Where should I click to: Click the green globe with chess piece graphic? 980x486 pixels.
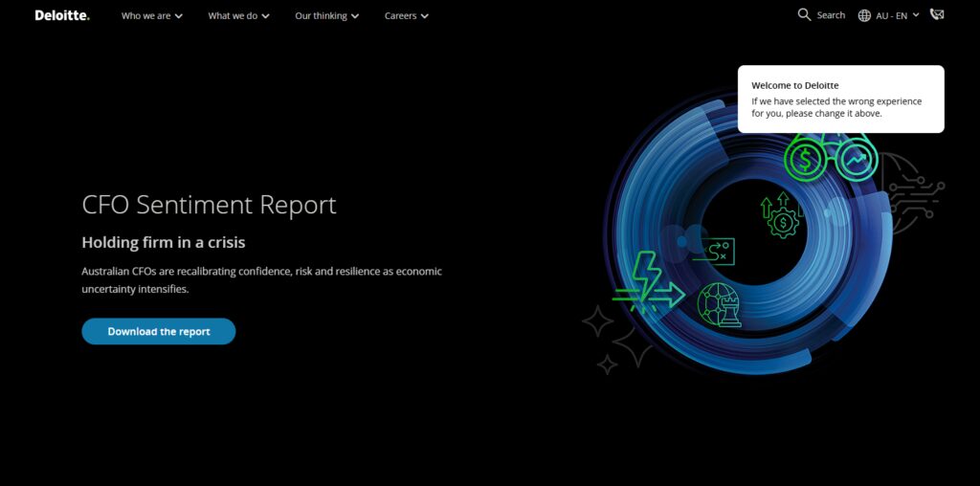(x=720, y=304)
